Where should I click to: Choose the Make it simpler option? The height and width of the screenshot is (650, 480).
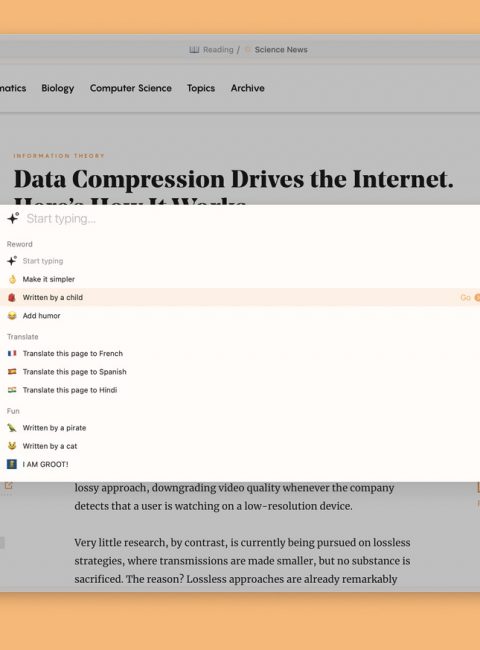click(240, 279)
